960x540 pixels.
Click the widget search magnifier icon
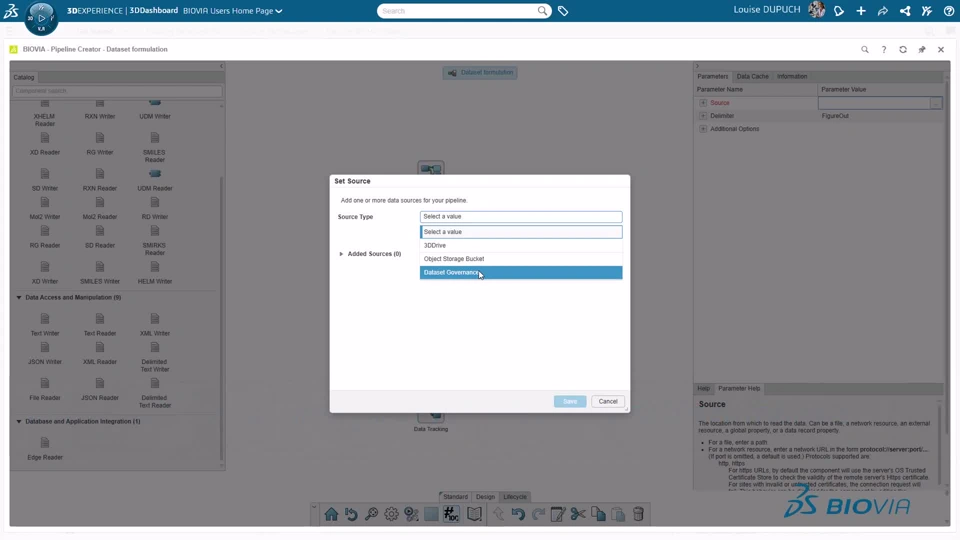coord(864,50)
